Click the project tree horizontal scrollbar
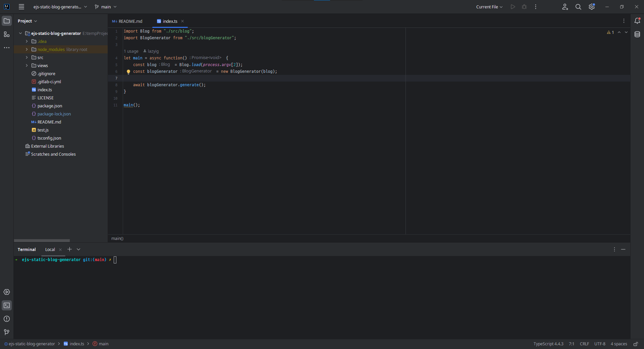 [x=42, y=241]
